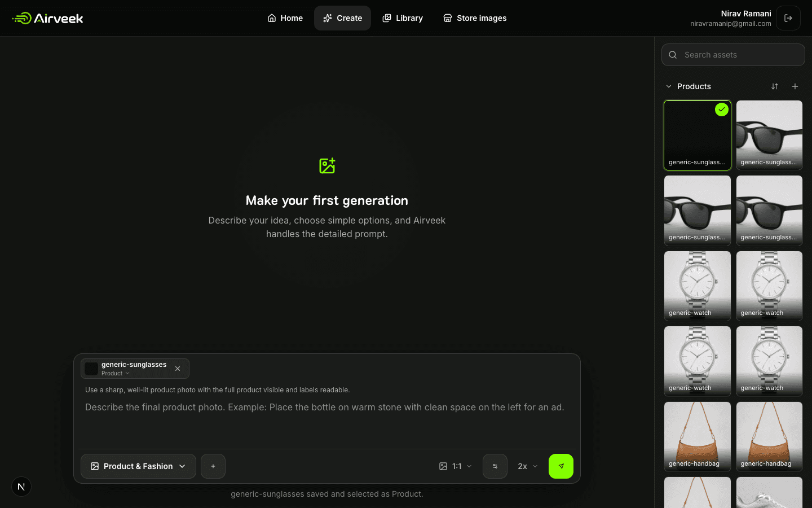Viewport: 812px width, 508px height.
Task: Open the Library section
Action: coord(403,18)
